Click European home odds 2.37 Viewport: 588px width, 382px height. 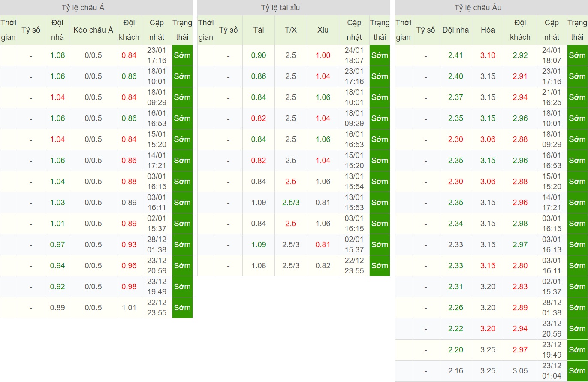(456, 97)
